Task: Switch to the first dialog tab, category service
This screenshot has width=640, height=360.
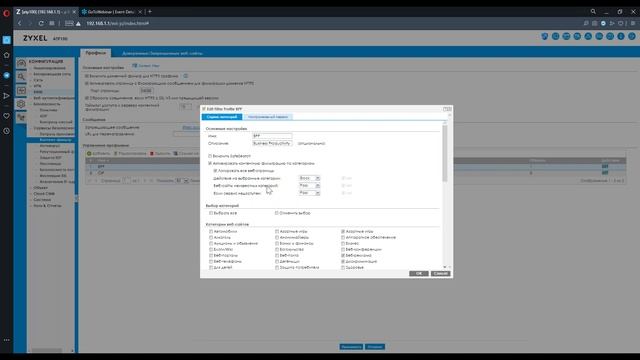Action: [222, 117]
